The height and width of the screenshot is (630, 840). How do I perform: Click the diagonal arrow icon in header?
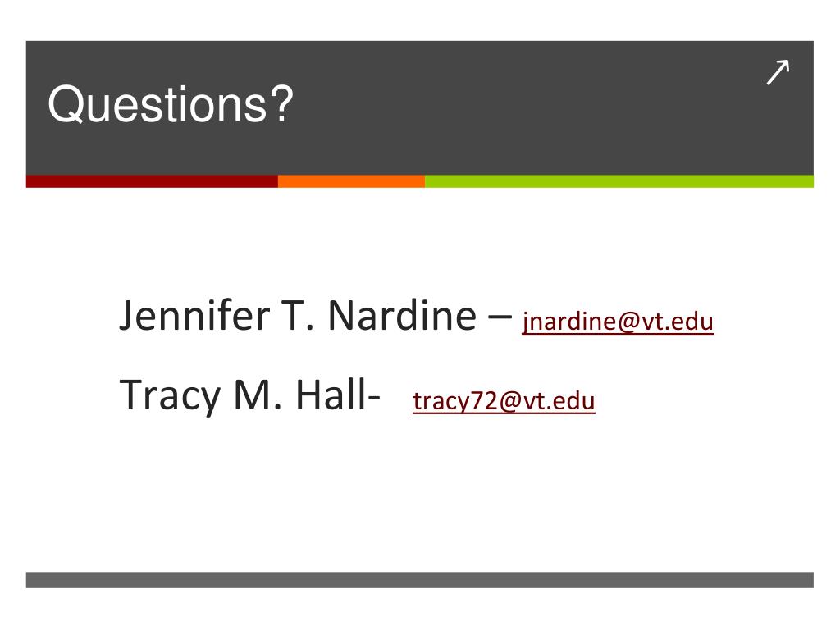click(778, 72)
